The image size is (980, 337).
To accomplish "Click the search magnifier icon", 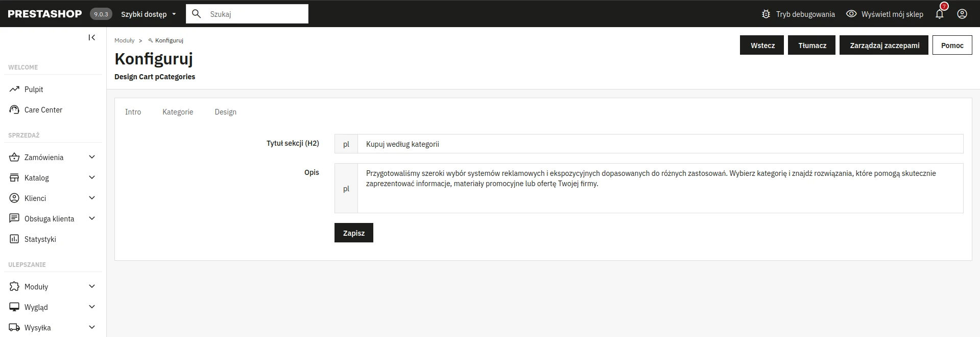I will [x=196, y=14].
